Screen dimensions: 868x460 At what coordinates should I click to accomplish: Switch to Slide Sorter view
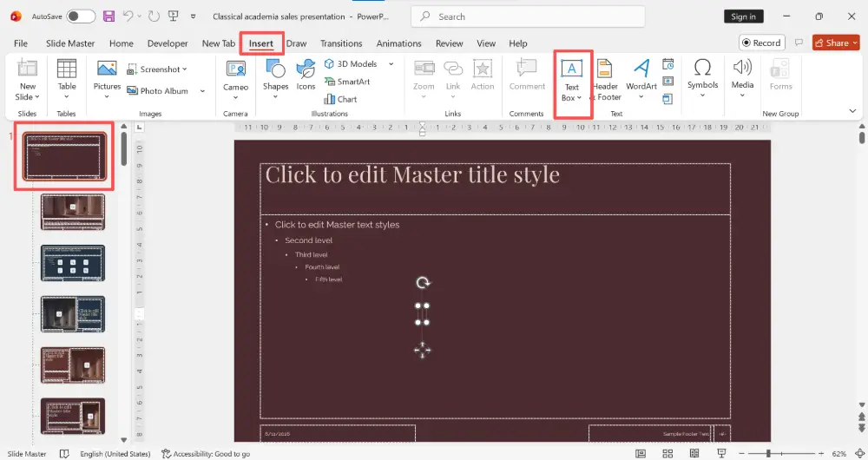667,453
